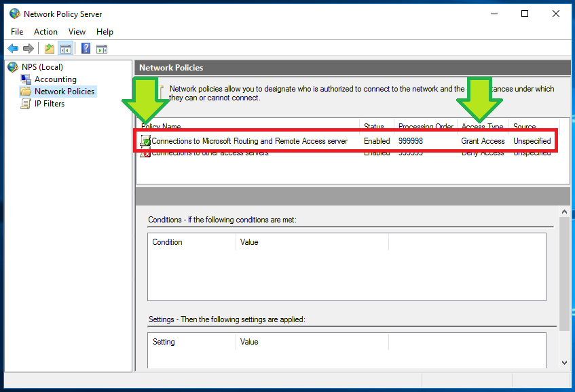Select 'Connections to Microsoft Routing and Remote Access server' policy

point(249,141)
